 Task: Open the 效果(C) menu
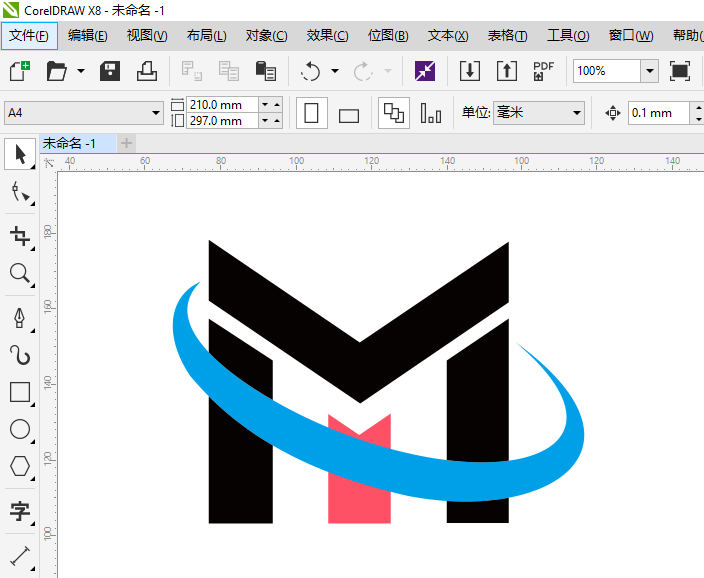click(x=327, y=35)
